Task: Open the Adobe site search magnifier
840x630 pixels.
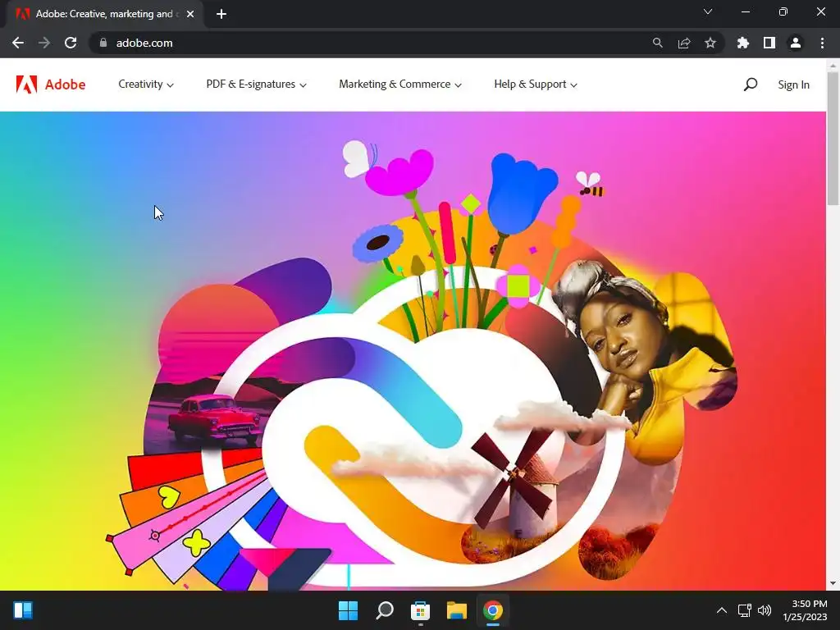Action: [750, 84]
